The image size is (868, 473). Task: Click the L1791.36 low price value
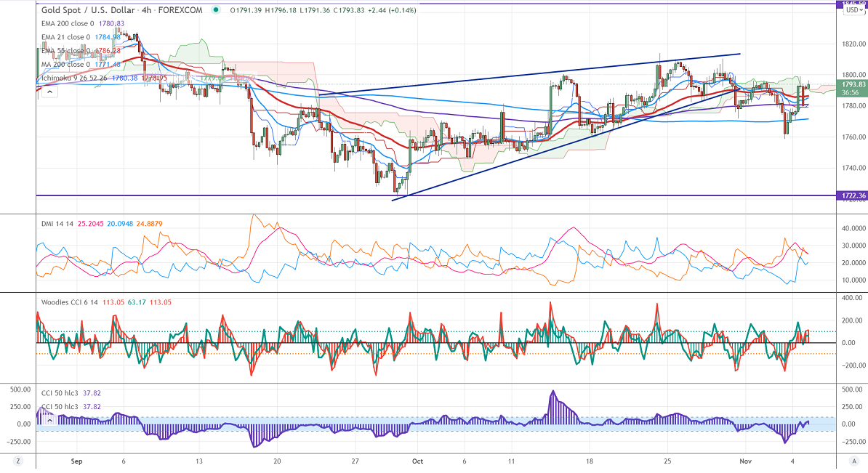(315, 10)
